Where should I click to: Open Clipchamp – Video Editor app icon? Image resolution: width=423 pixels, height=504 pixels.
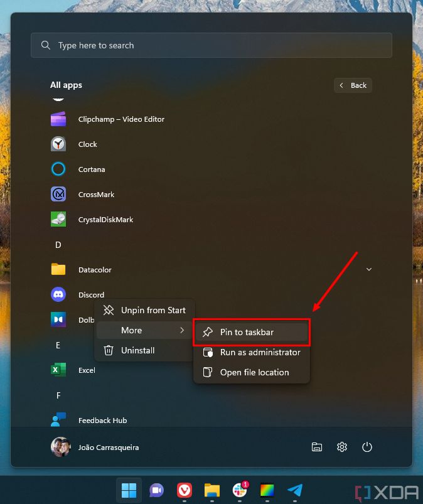[58, 119]
